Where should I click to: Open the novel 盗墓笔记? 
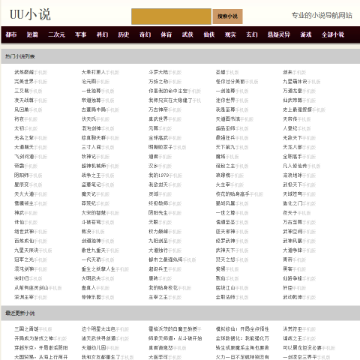91,184
